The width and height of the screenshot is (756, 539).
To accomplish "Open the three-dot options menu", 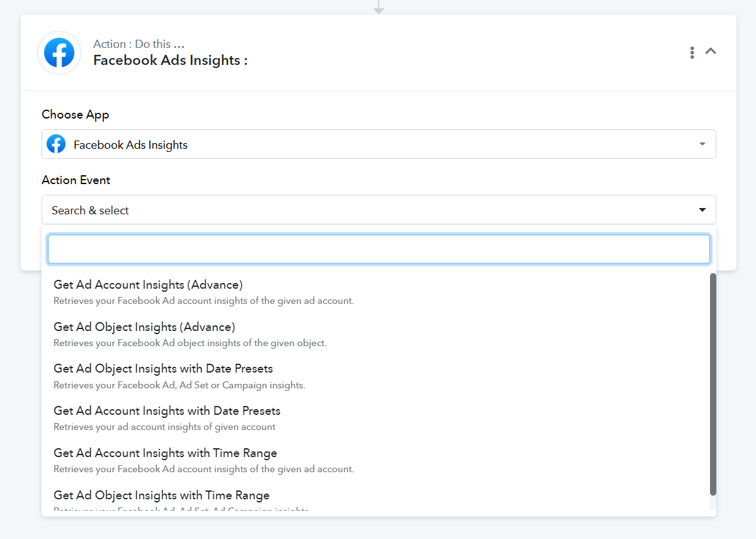I will [x=692, y=52].
